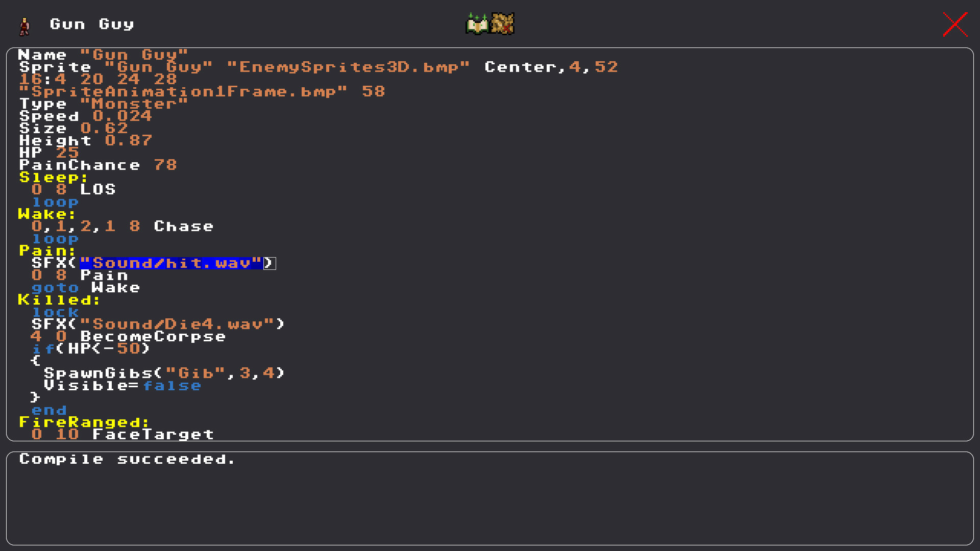
Task: Click the Chase action on the Wake line
Action: point(183,226)
